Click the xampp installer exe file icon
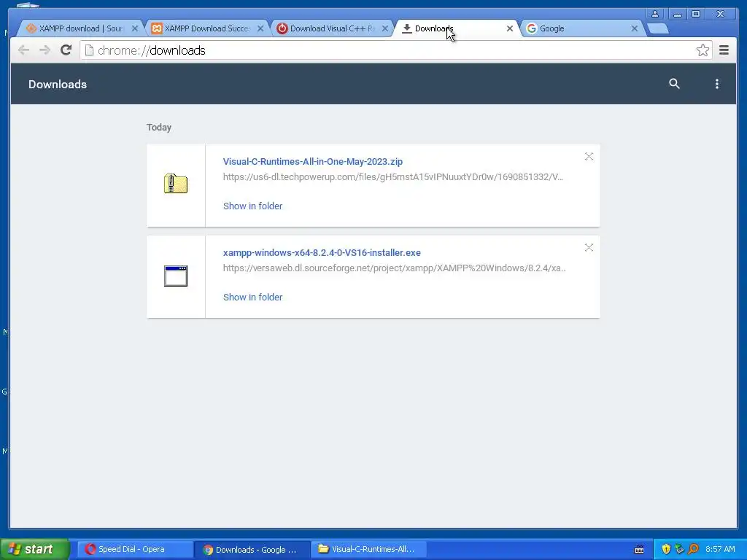The image size is (747, 560). (176, 276)
